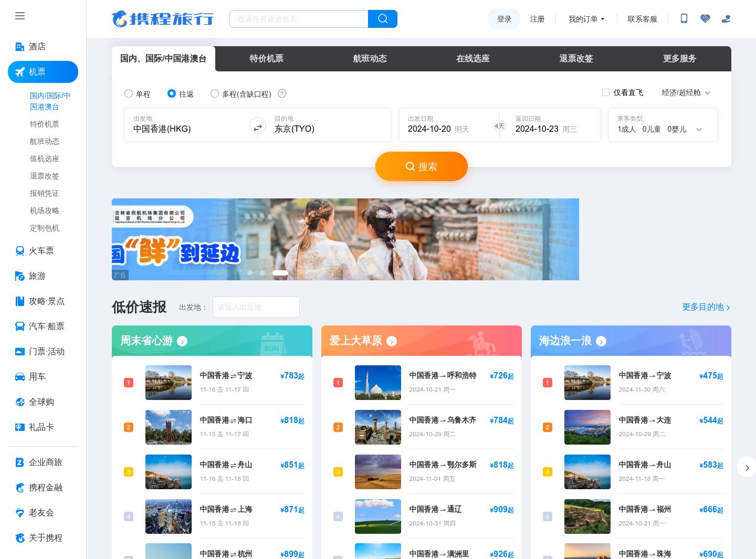This screenshot has height=559, width=756.
Task: Open the 关于携程 about icon
Action: [20, 538]
